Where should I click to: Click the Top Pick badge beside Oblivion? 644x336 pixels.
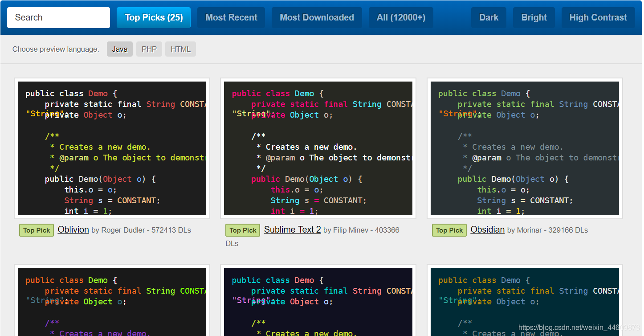click(x=37, y=230)
